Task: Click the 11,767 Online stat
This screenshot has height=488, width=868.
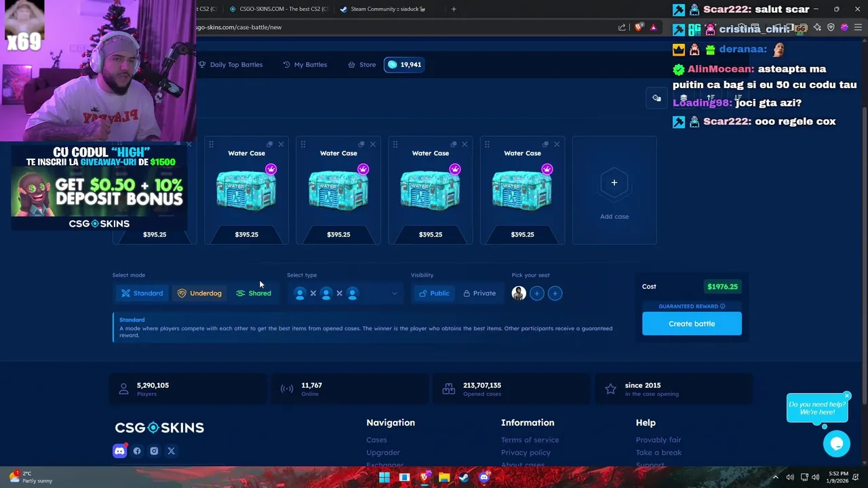Action: pos(350,389)
